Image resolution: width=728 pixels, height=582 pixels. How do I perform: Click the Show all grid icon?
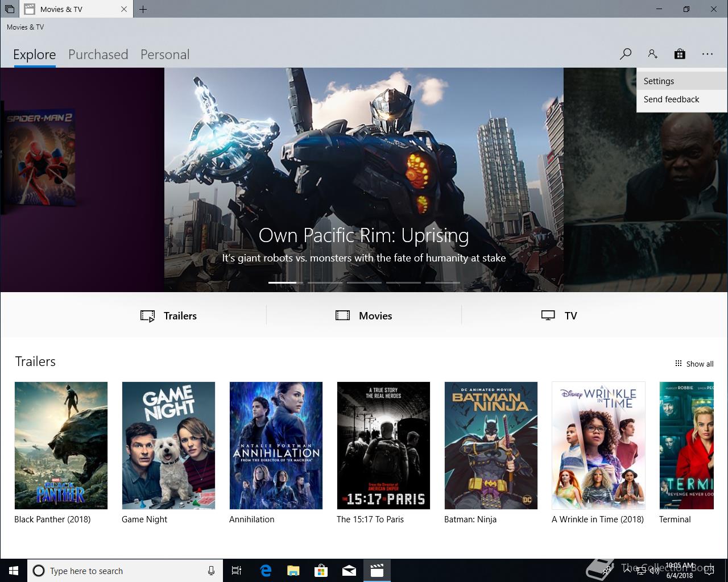(678, 364)
